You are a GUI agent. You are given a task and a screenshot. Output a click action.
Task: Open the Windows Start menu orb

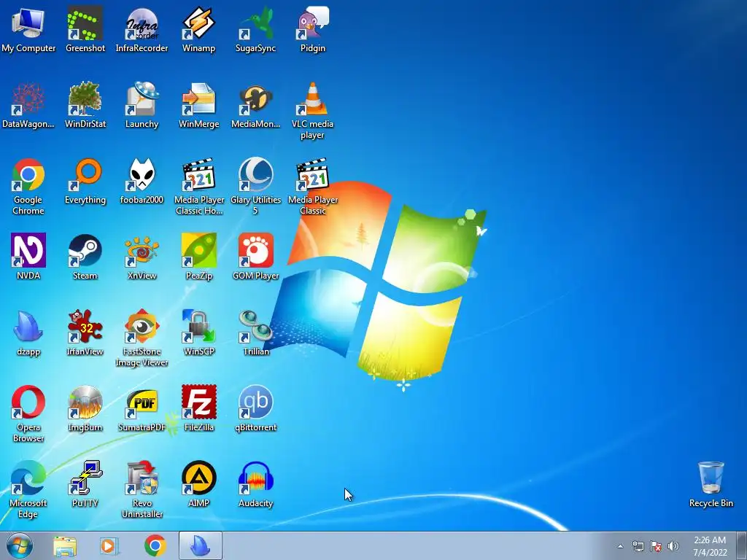(20, 545)
